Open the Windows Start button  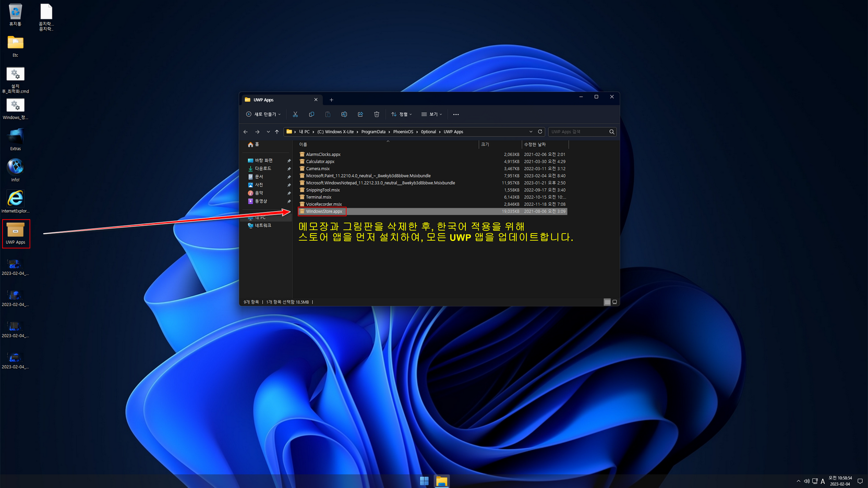click(424, 481)
